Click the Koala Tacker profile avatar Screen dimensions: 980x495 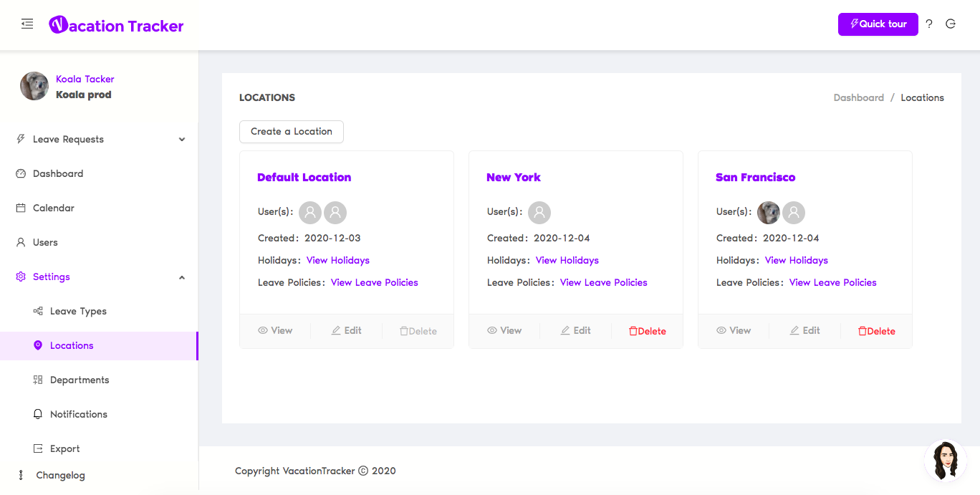[x=34, y=87]
